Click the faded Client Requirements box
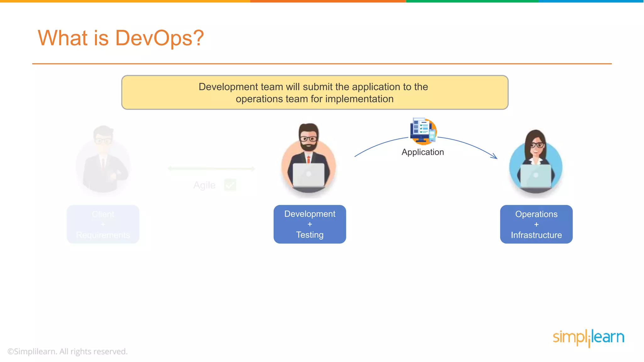The width and height of the screenshot is (644, 362). pyautogui.click(x=103, y=224)
